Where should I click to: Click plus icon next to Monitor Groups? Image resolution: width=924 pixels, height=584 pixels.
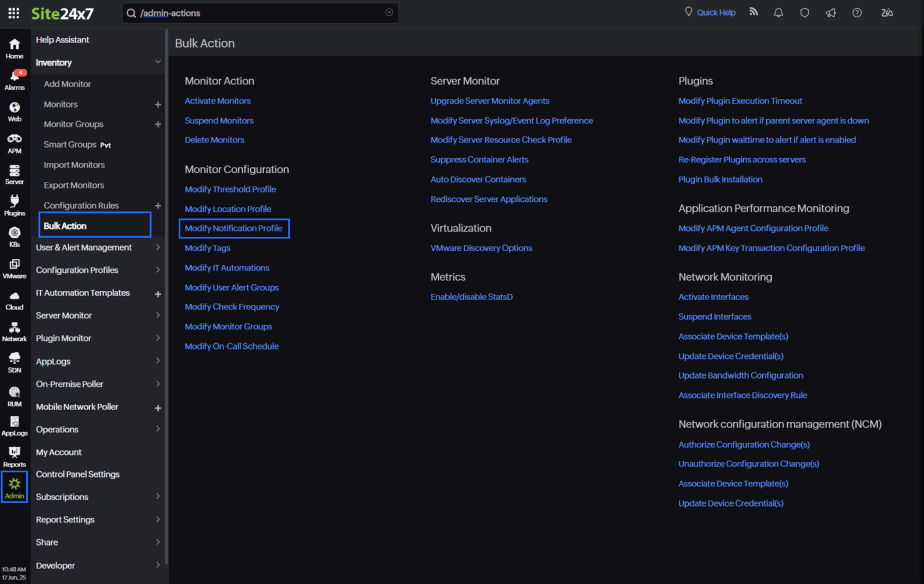coord(158,124)
